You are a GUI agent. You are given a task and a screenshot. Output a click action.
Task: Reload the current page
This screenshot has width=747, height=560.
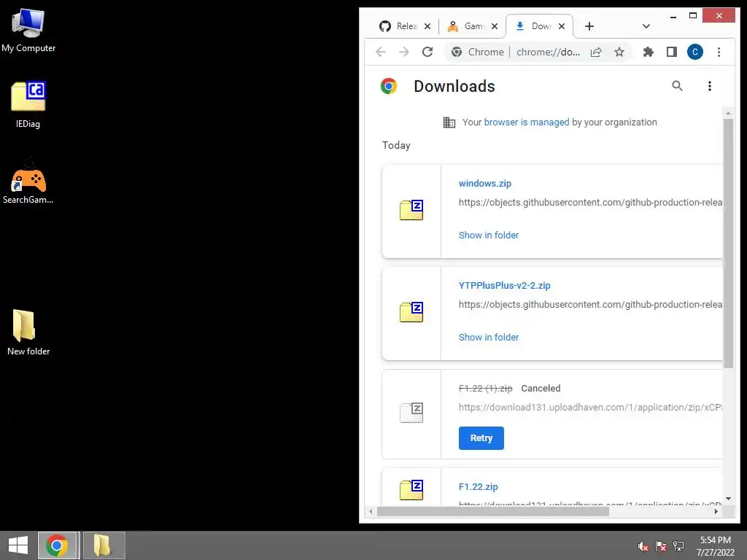pos(427,52)
